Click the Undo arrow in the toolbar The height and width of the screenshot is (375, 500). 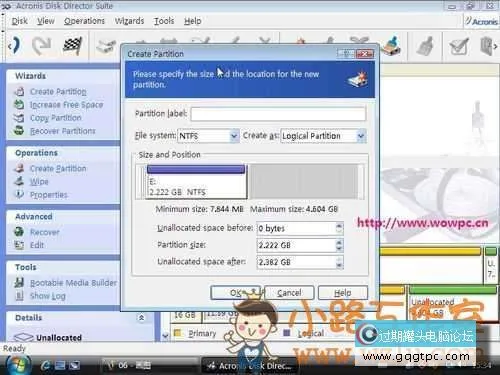tap(15, 45)
